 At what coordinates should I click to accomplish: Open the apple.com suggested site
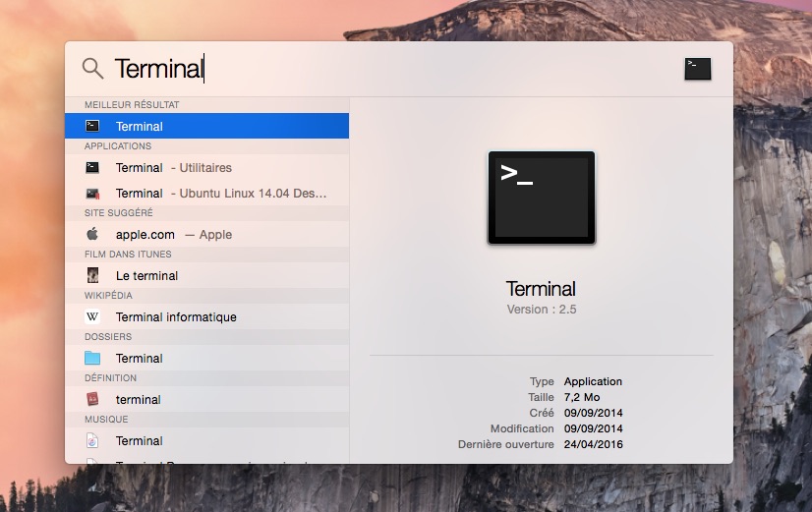pos(206,235)
